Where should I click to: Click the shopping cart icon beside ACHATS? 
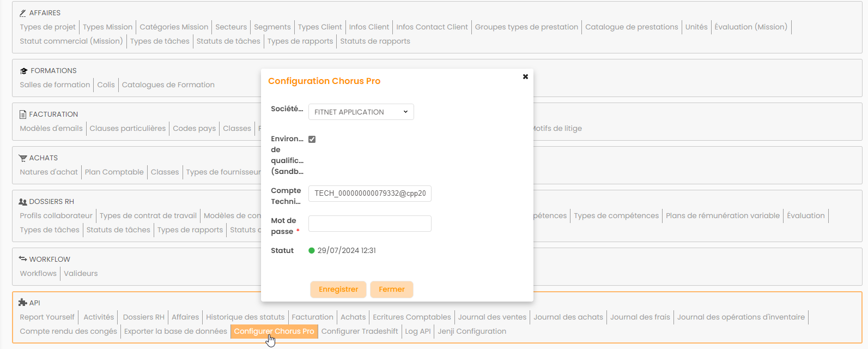(23, 158)
